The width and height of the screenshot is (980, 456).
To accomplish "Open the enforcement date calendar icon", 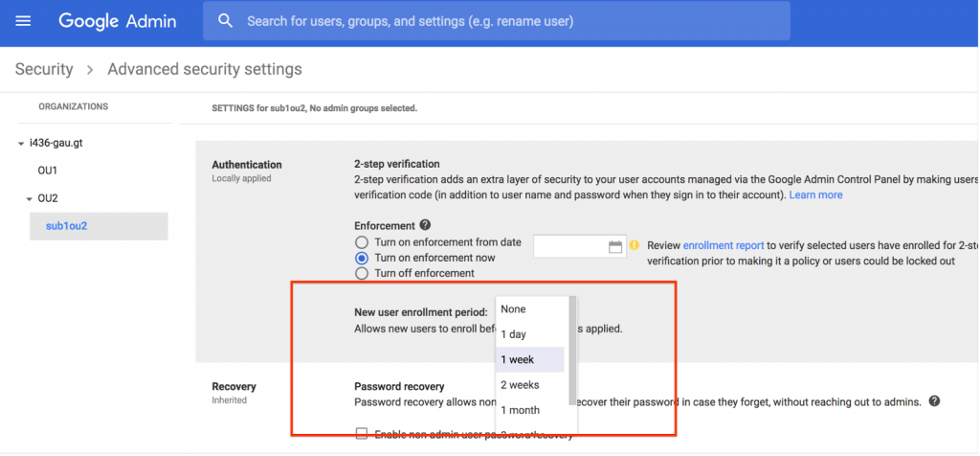I will (615, 247).
